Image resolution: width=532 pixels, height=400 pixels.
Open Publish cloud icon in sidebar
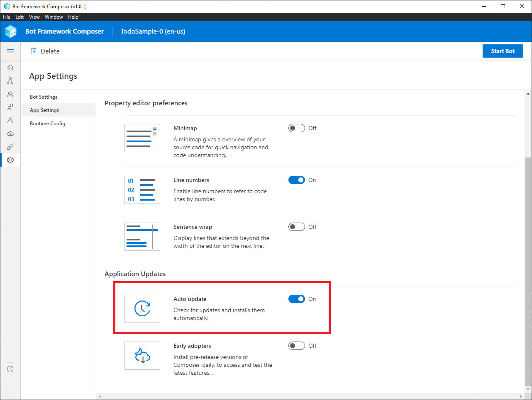(x=10, y=133)
